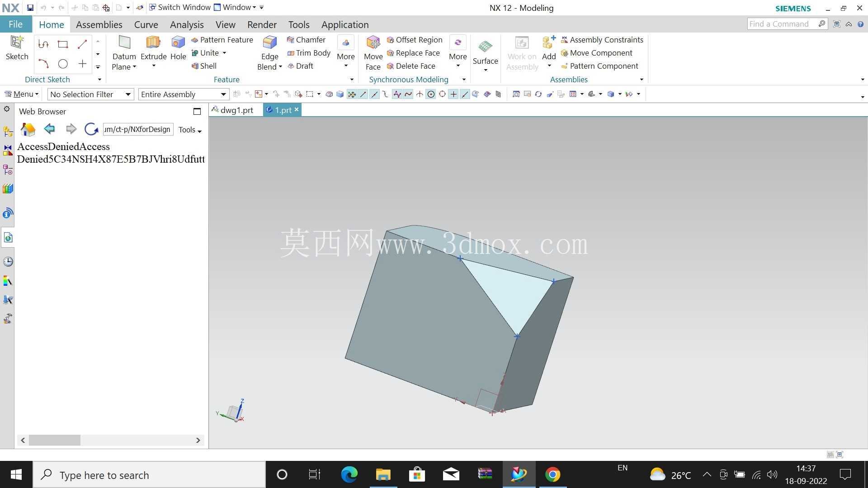Launch the Extrude feature
868x488 pixels.
click(x=153, y=48)
